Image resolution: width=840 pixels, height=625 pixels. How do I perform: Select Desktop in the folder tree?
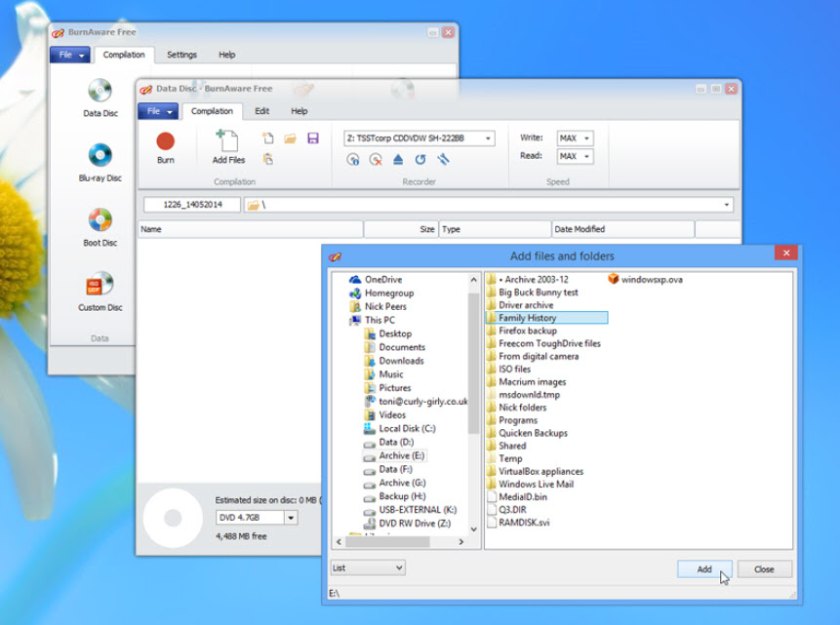pyautogui.click(x=388, y=333)
